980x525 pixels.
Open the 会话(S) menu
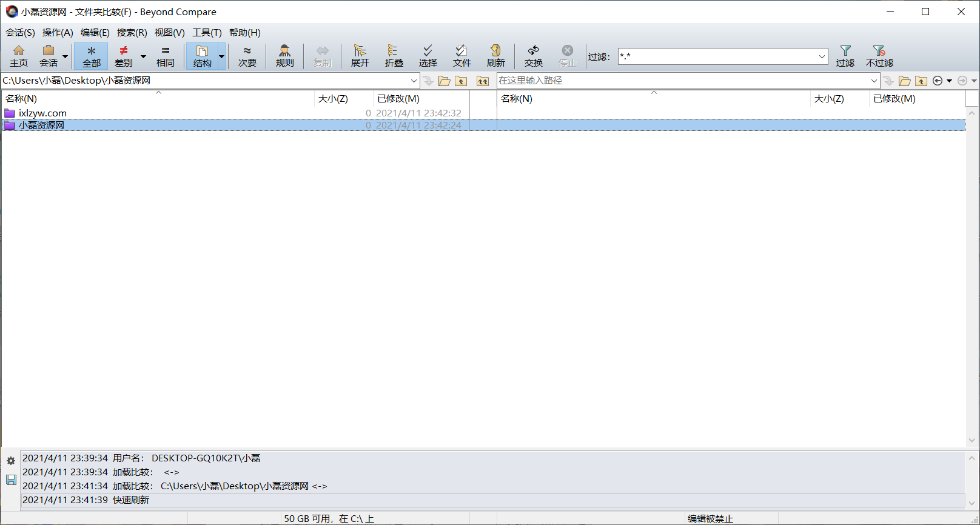[21, 33]
